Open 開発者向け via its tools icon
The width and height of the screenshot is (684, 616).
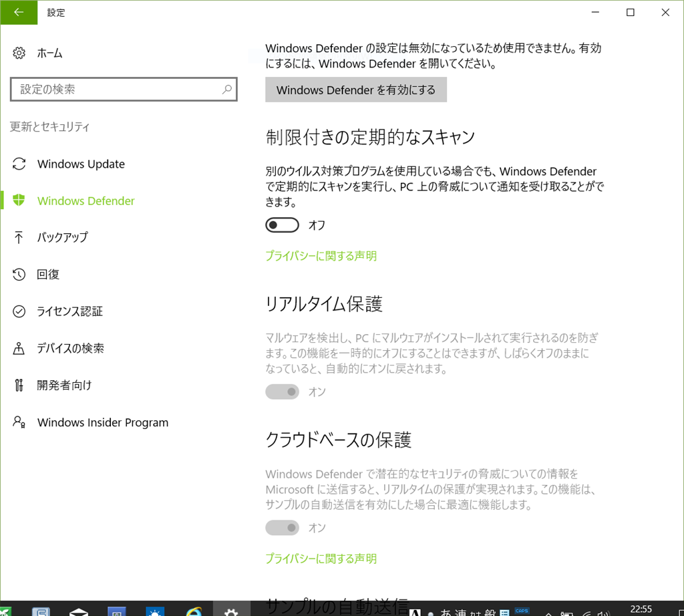point(19,386)
